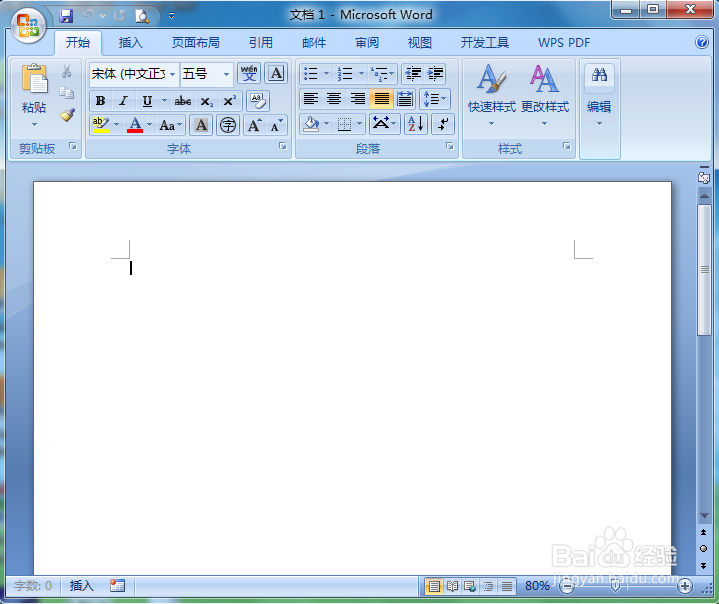The image size is (719, 604).
Task: Decrease paragraph indent
Action: (413, 73)
